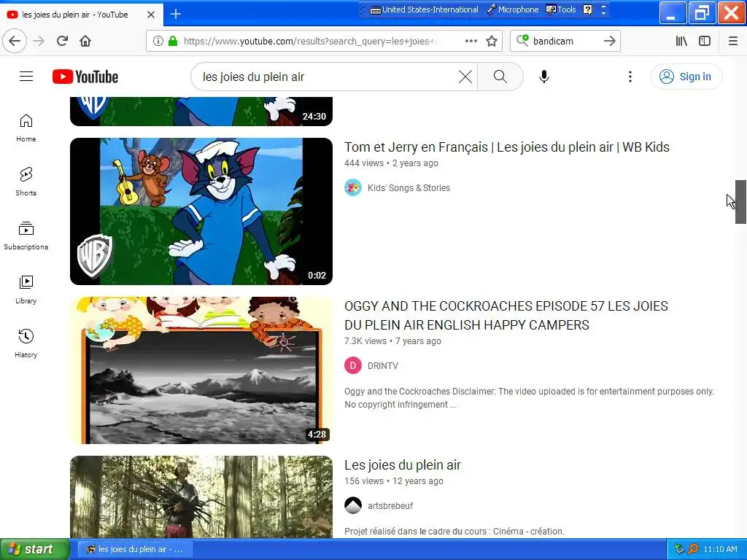Open Subscriptions in the sidebar
Screen dimensions: 747x560
click(26, 236)
